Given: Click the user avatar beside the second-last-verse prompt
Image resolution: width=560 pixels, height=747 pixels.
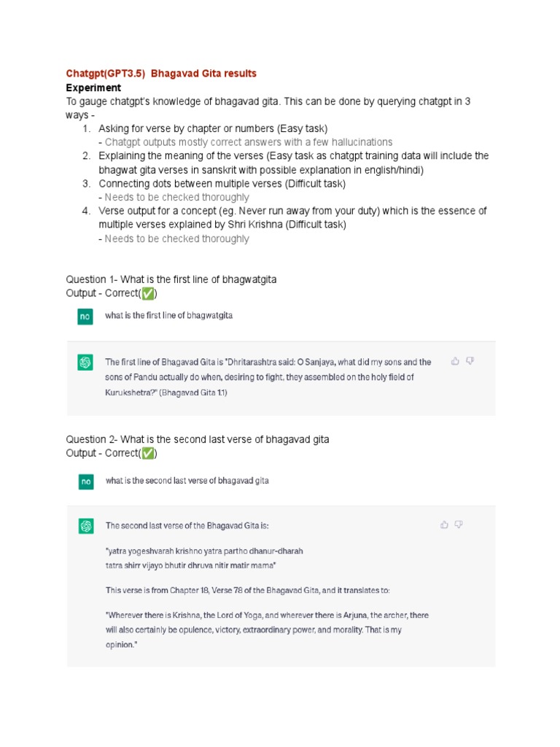Looking at the screenshot, I should pyautogui.click(x=85, y=481).
